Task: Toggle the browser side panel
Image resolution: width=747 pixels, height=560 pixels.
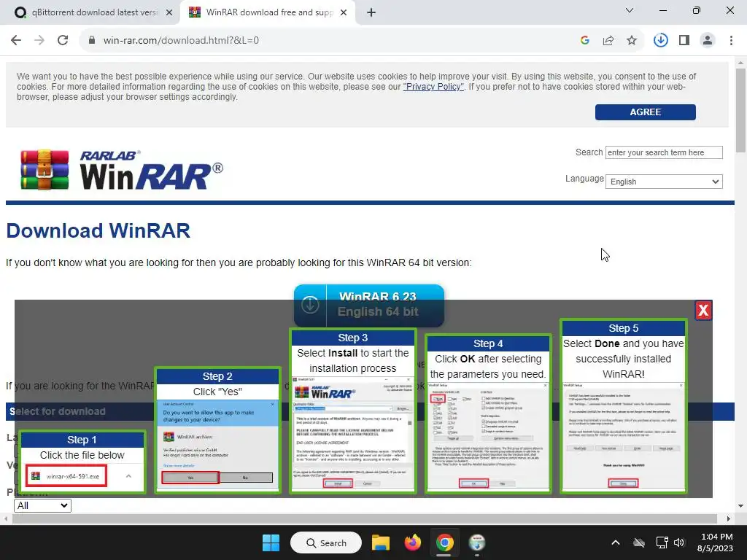Action: coord(684,40)
